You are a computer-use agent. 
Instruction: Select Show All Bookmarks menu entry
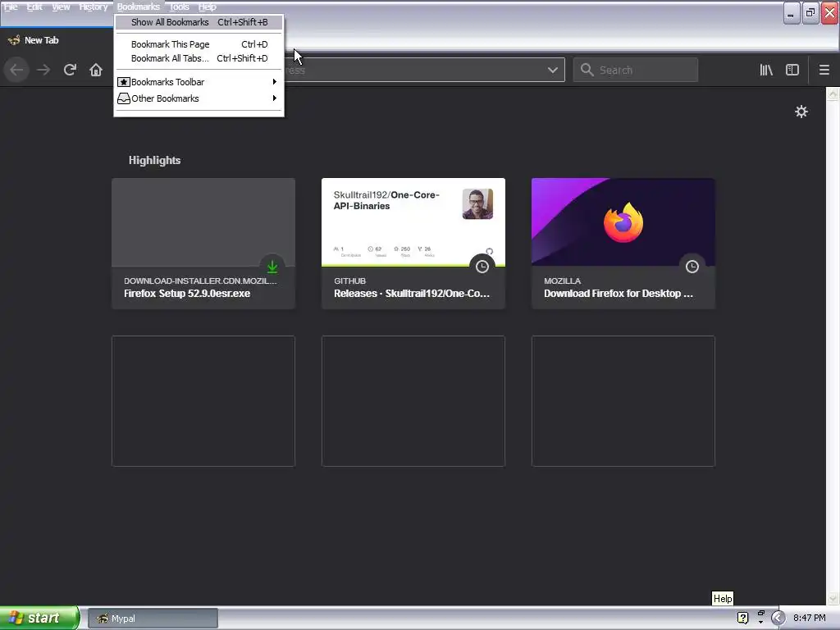199,22
